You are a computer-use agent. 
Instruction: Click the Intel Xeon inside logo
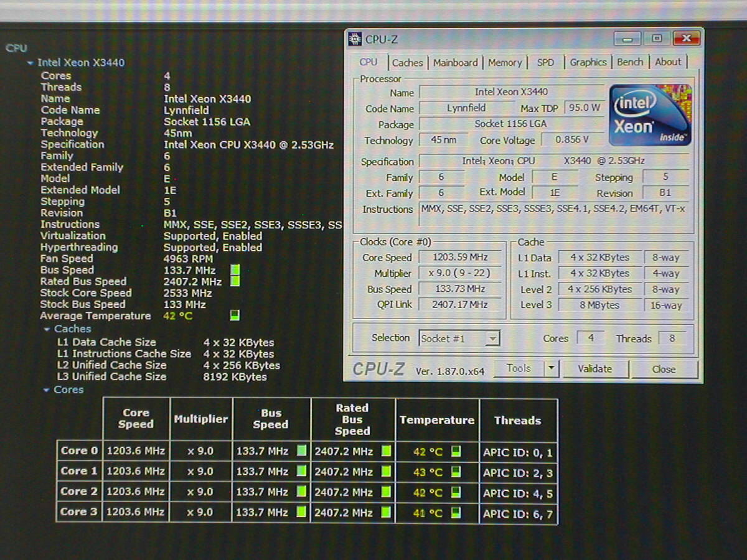(x=650, y=115)
